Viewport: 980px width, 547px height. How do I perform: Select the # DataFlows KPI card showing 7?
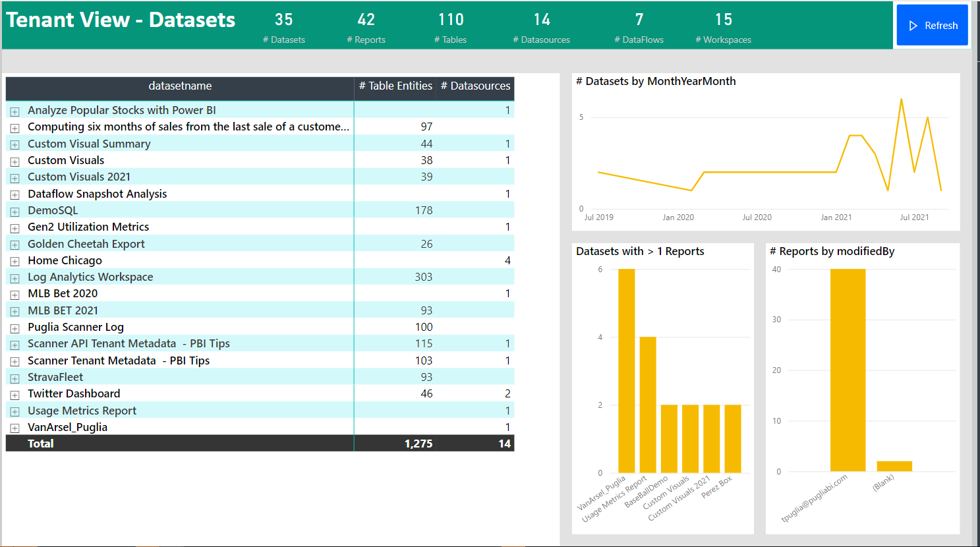tap(639, 26)
